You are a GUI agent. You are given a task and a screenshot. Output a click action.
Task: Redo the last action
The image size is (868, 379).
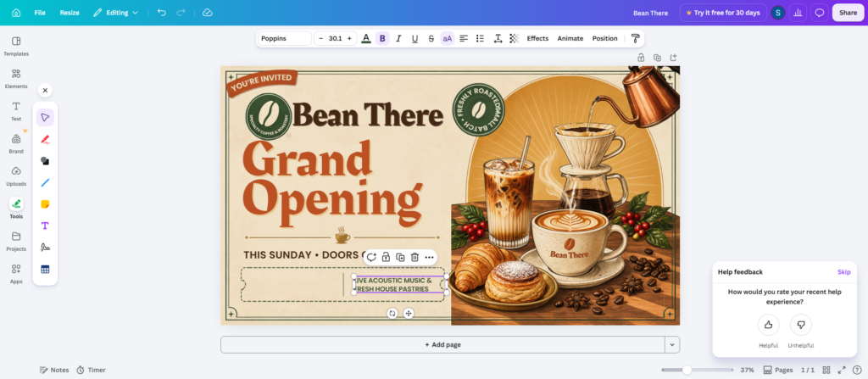point(181,13)
